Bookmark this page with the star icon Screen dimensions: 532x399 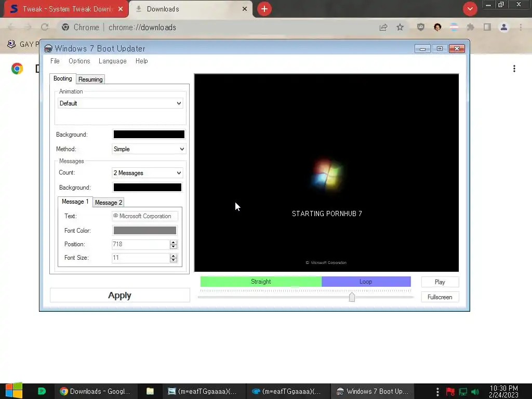pyautogui.click(x=400, y=27)
